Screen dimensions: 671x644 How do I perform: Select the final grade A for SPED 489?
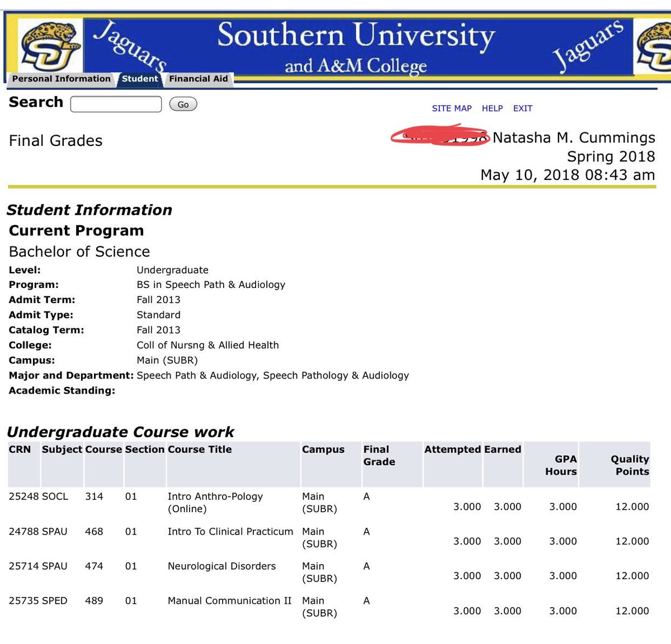366,601
